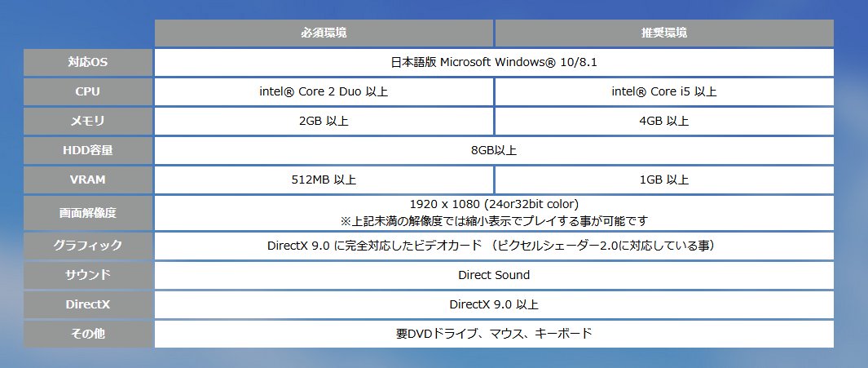The image size is (868, 368).
Task: Click the 1GB 以上 VRAM cell
Action: click(x=664, y=180)
